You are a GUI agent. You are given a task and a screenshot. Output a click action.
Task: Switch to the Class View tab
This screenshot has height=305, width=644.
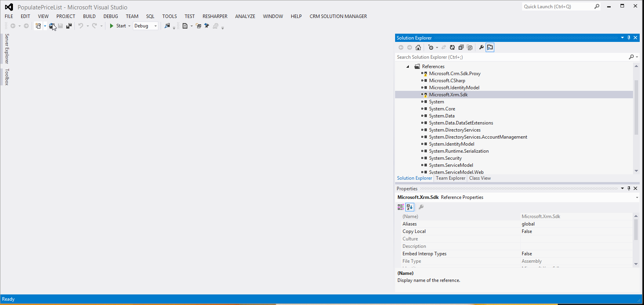point(480,178)
